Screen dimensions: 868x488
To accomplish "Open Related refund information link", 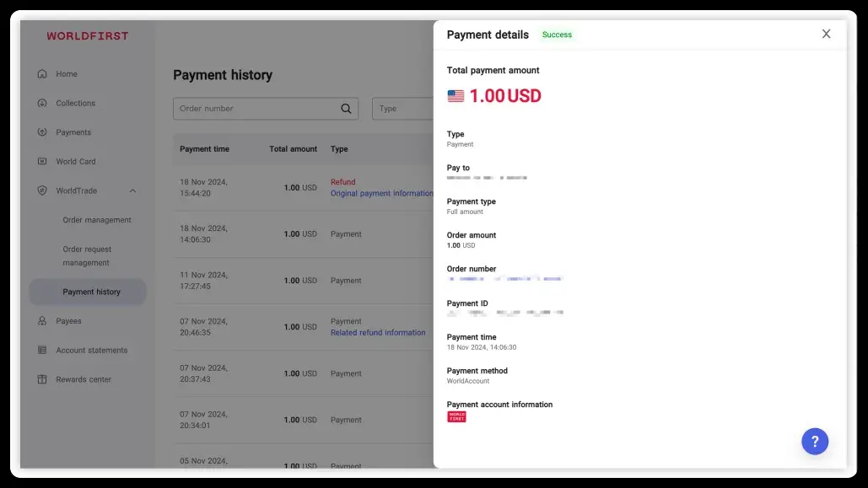I will (378, 333).
